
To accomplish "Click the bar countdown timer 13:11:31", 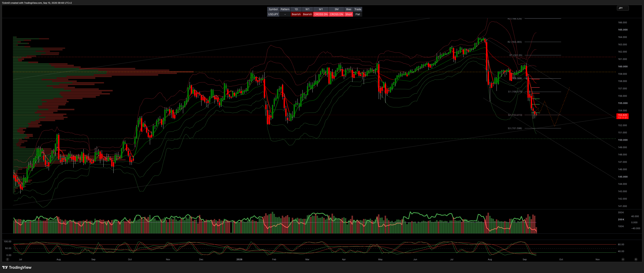I will pyautogui.click(x=623, y=117).
